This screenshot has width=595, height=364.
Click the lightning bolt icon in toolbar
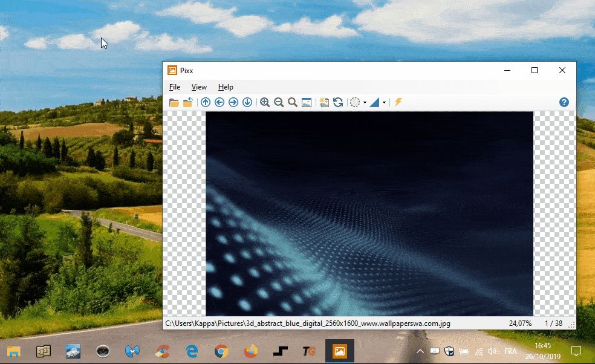pos(398,102)
